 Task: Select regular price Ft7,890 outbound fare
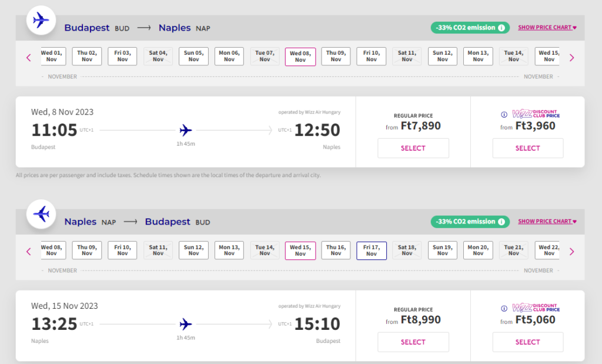(x=413, y=148)
